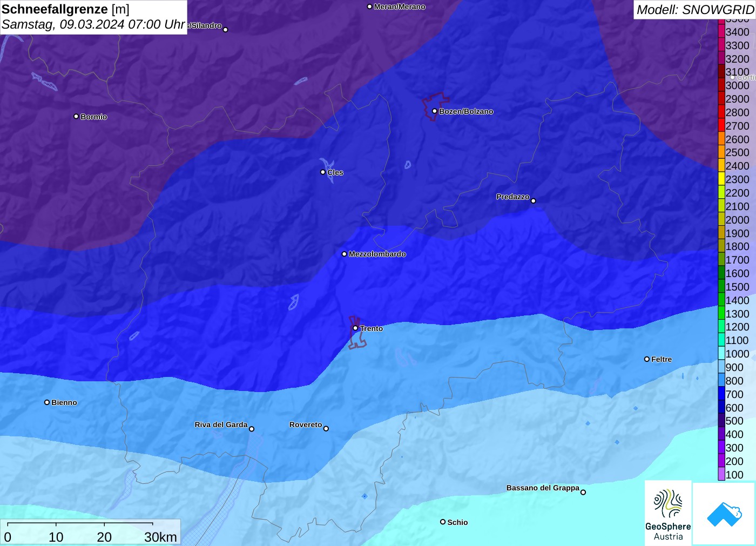Click the 2300 m legend color swatch
This screenshot has width=756, height=546.
click(721, 179)
